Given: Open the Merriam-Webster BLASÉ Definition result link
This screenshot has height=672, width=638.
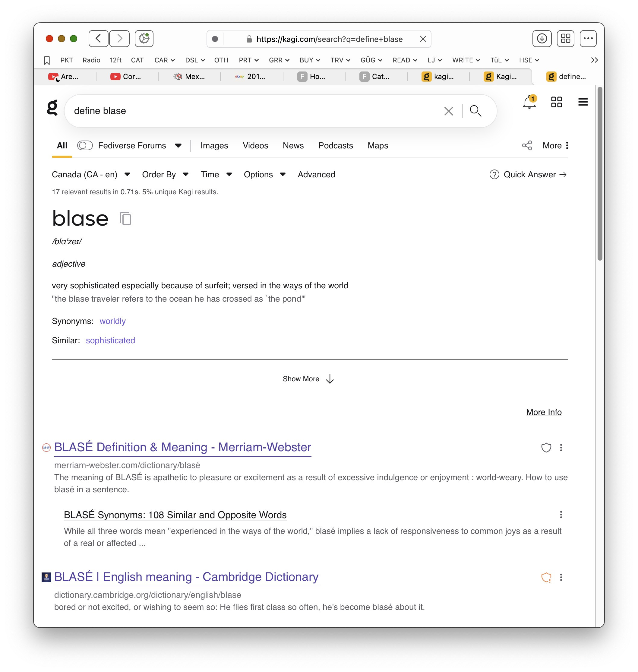Looking at the screenshot, I should 183,447.
